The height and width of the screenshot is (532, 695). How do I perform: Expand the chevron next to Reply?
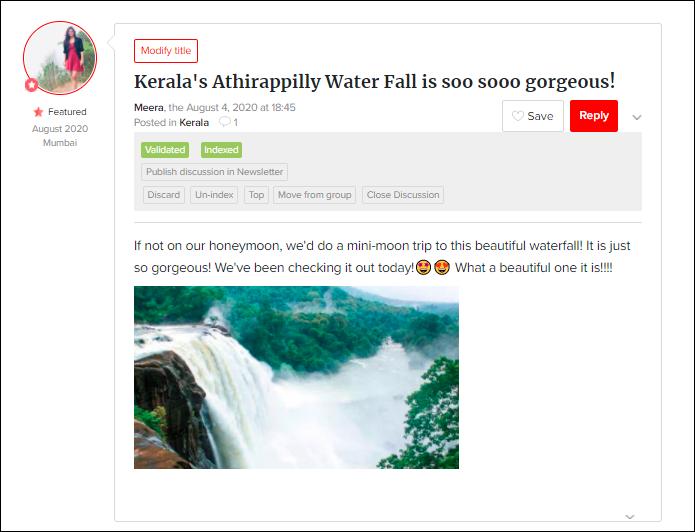pyautogui.click(x=637, y=117)
